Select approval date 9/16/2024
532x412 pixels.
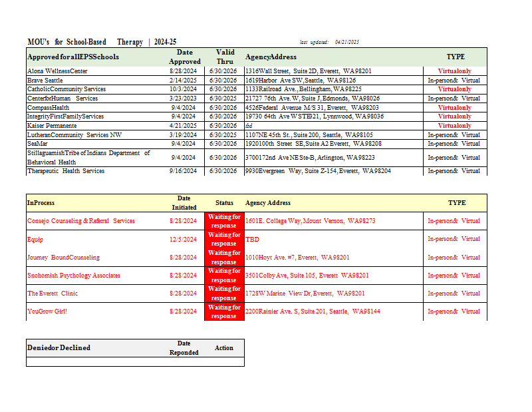coord(184,171)
